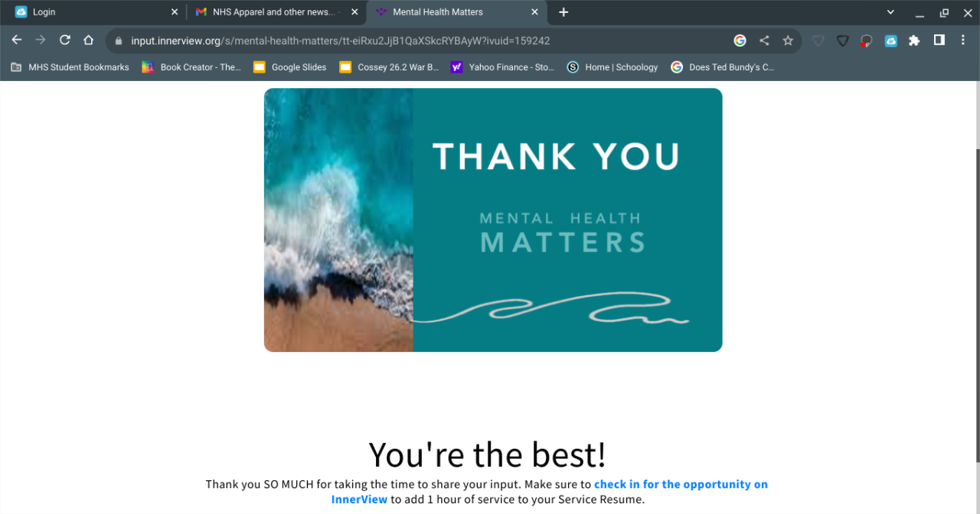Restore down the browser window
Image resolution: width=980 pixels, height=514 pixels.
pyautogui.click(x=944, y=12)
